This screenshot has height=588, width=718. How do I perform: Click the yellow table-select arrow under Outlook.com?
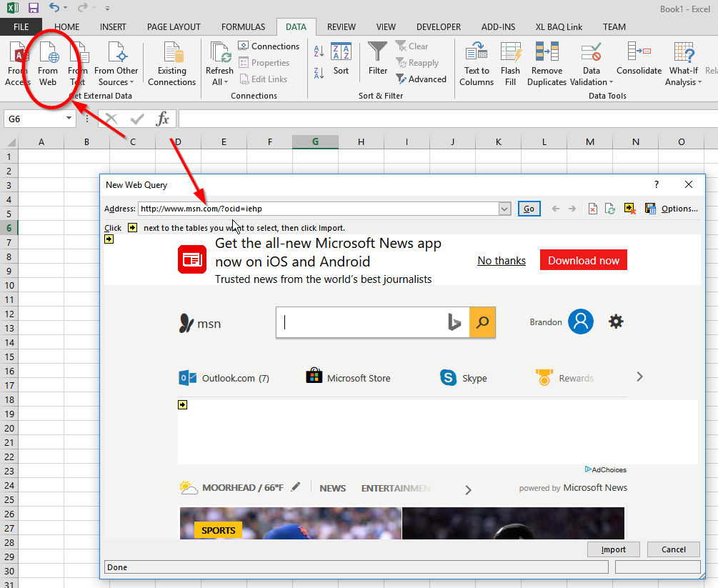[183, 405]
